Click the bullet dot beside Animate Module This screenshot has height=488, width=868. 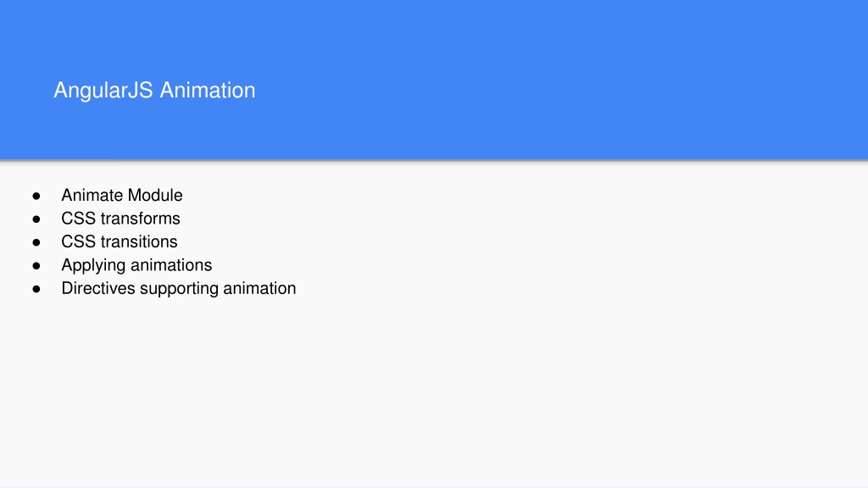point(36,196)
